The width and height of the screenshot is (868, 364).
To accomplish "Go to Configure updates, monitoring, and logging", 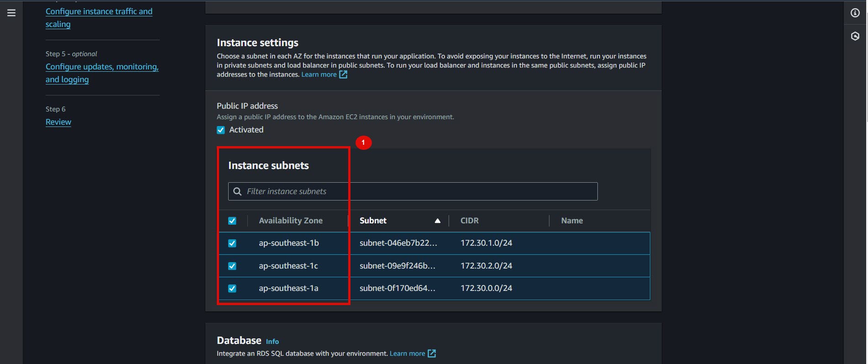I will (102, 73).
